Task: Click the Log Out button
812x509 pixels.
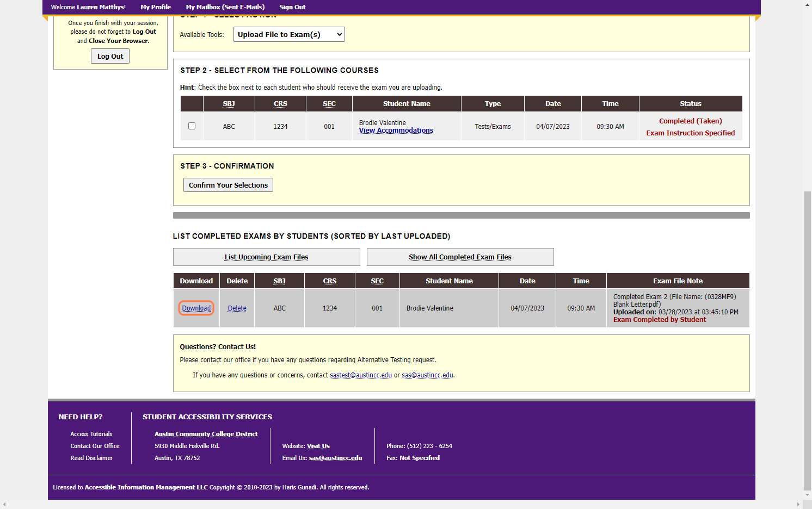Action: click(110, 56)
